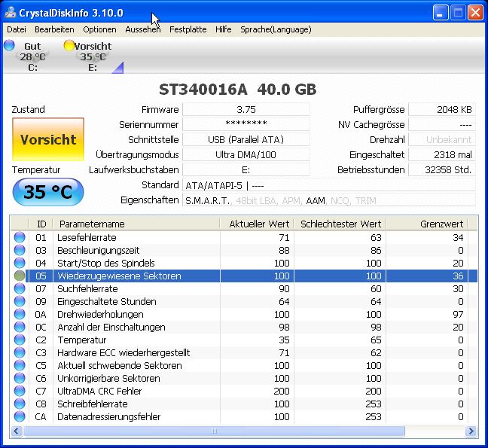This screenshot has height=448, width=488.
Task: Click status orb of Eingeschaltete Stunden row
Action: pyautogui.click(x=20, y=301)
